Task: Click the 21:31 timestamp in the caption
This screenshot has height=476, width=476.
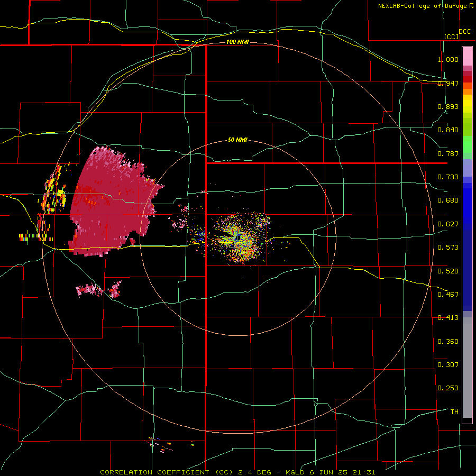Action: [x=364, y=472]
